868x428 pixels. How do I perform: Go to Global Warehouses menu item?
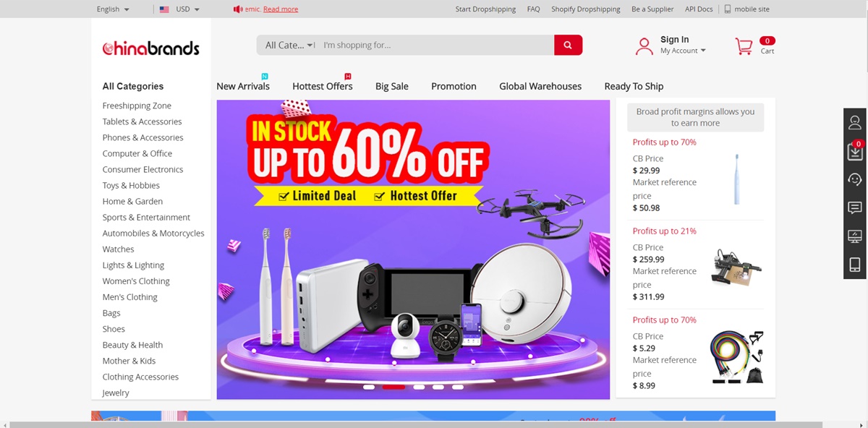pos(540,86)
